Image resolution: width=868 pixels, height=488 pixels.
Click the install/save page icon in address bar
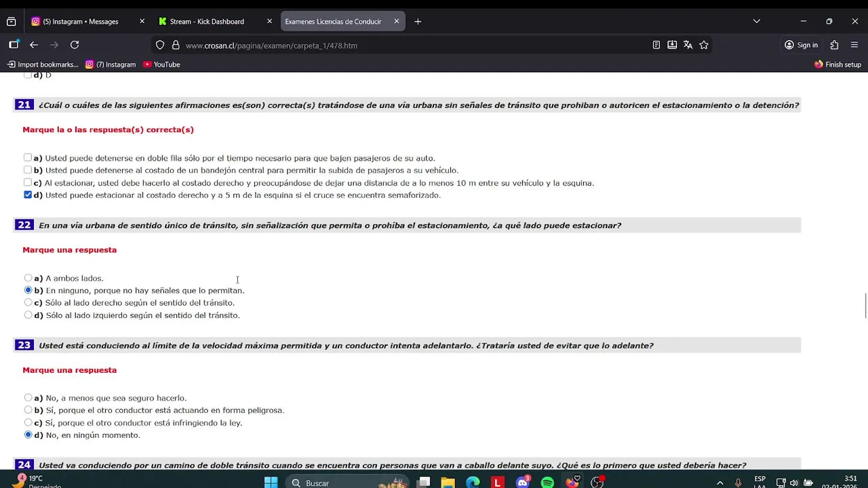(672, 45)
